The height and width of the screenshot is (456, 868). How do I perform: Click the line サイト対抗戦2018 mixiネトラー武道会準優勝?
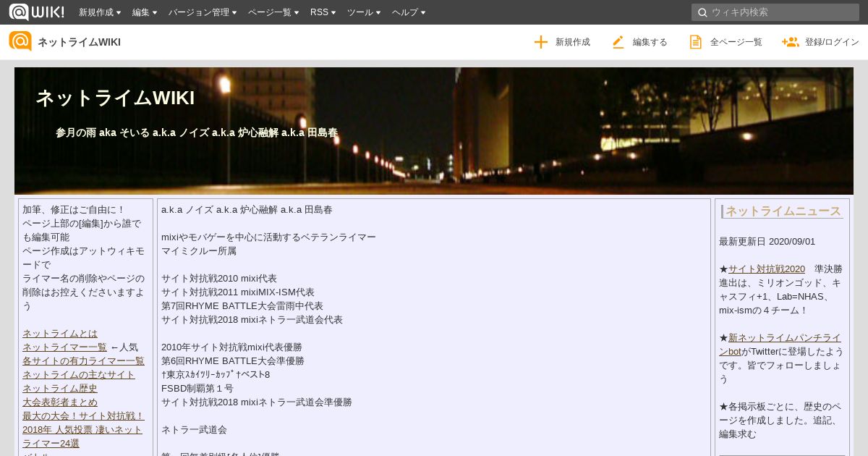coord(256,402)
